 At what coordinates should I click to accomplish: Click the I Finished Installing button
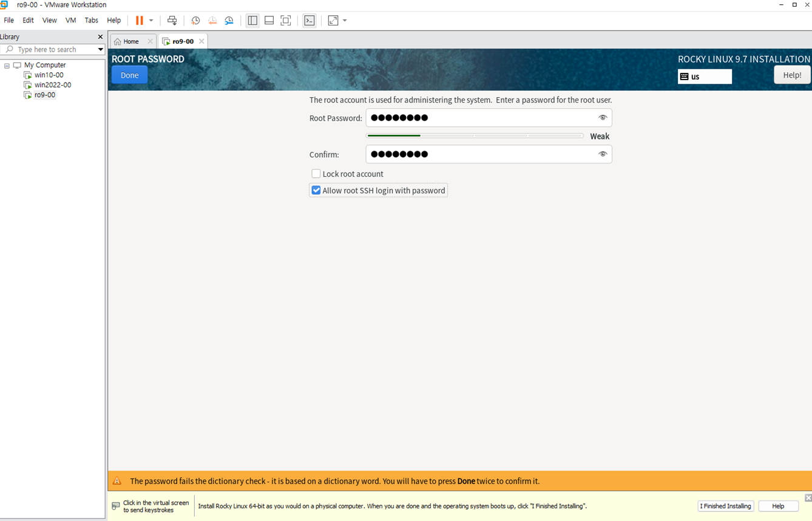pos(725,506)
